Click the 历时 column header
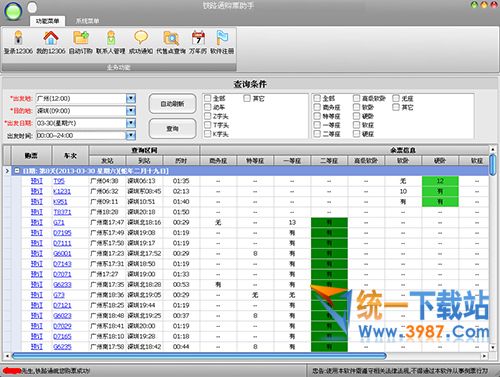The height and width of the screenshot is (377, 500). point(181,161)
